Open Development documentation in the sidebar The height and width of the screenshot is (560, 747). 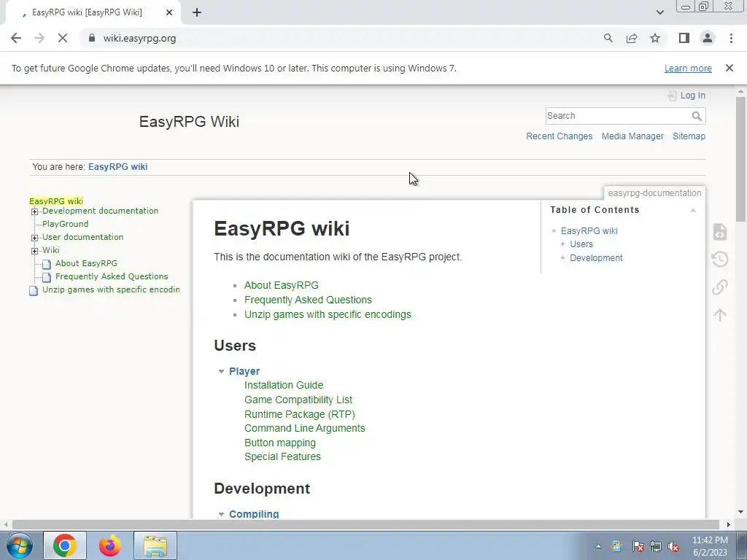pyautogui.click(x=100, y=211)
